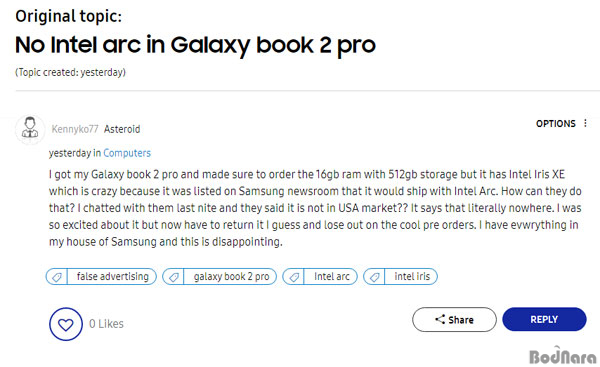This screenshot has height=367, width=600.
Task: Click the Share button label
Action: coord(461,320)
